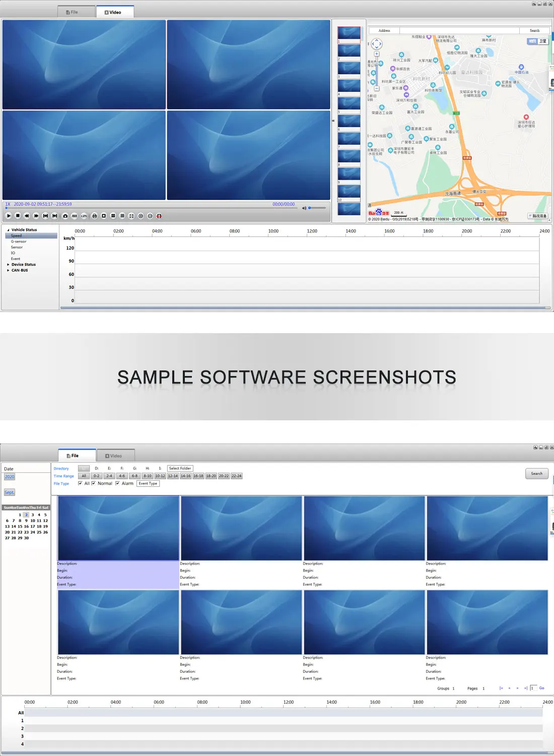Click the camera snapshot icon
The width and height of the screenshot is (554, 756).
coord(65,216)
